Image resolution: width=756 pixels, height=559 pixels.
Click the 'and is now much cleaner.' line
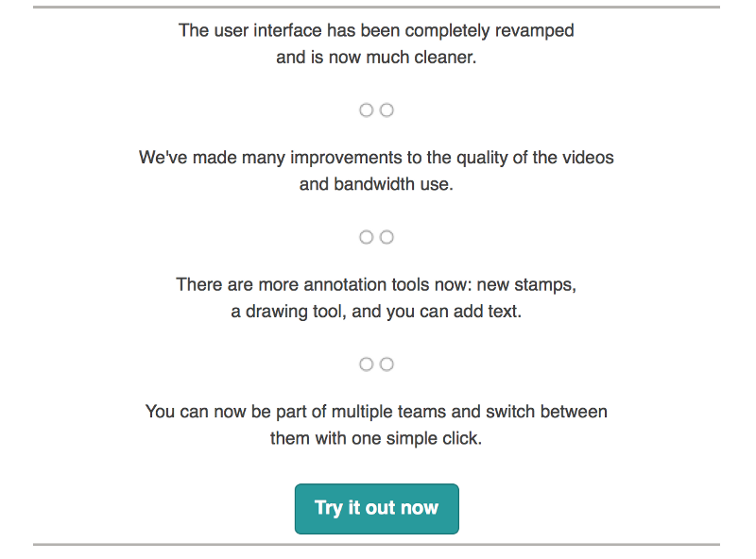(x=376, y=58)
